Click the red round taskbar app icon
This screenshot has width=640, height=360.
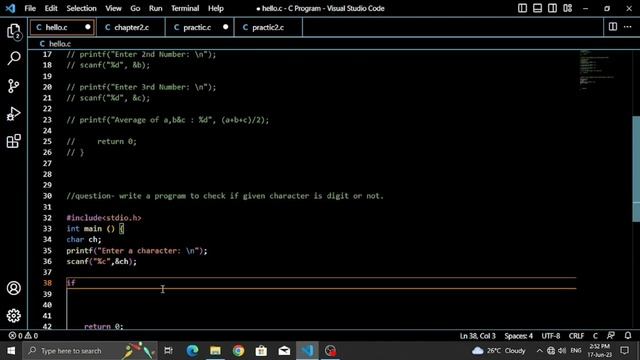(x=330, y=351)
